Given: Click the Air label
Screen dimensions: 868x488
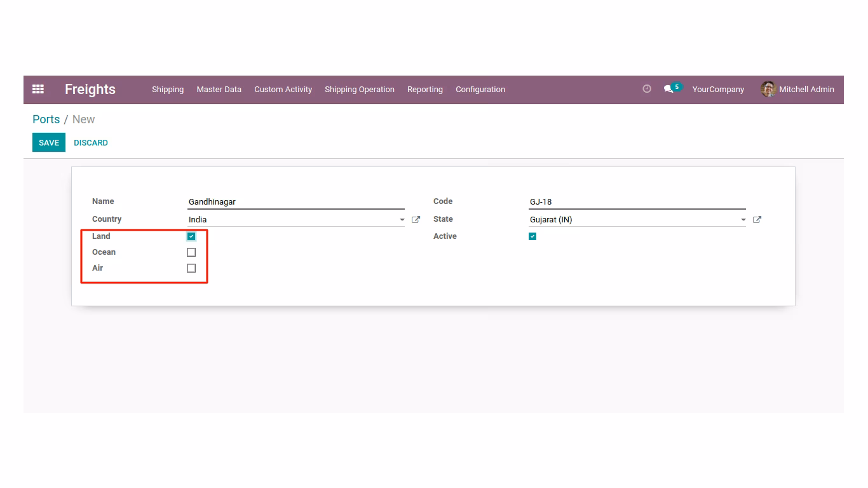Looking at the screenshot, I should 97,268.
